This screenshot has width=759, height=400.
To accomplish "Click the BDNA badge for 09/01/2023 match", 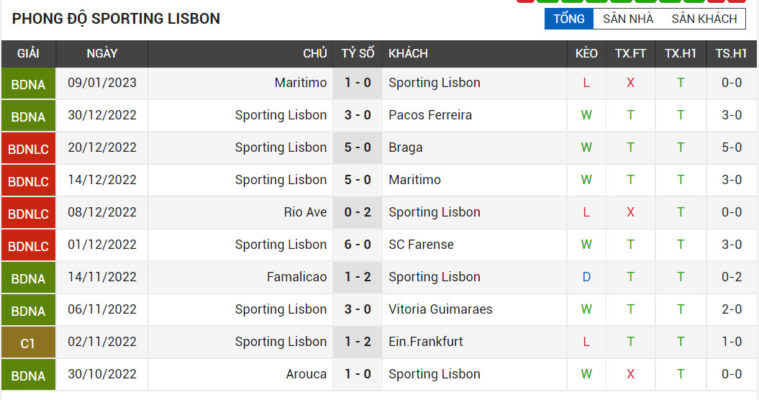I will (28, 84).
